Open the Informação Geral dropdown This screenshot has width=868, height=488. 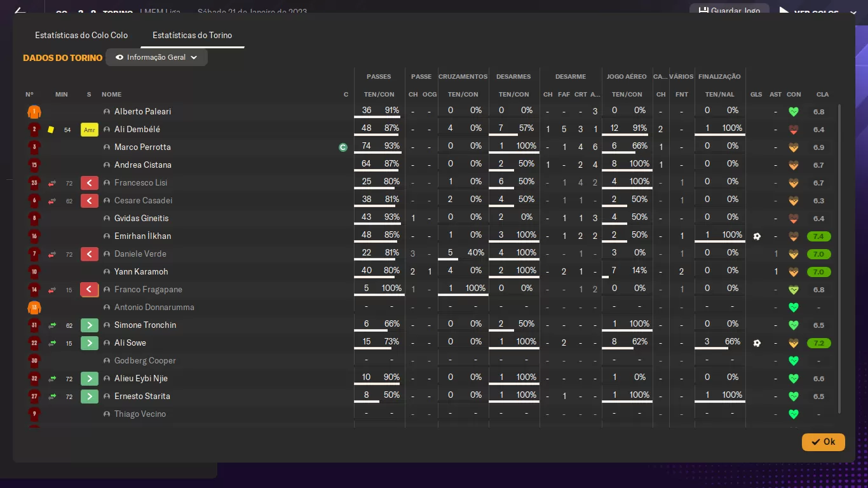(x=157, y=57)
